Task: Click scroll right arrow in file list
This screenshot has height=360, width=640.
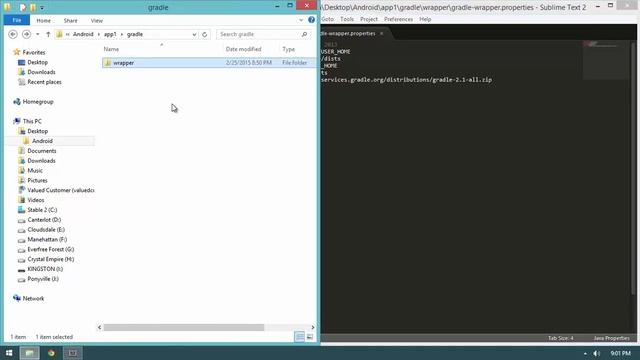Action: tap(313, 327)
